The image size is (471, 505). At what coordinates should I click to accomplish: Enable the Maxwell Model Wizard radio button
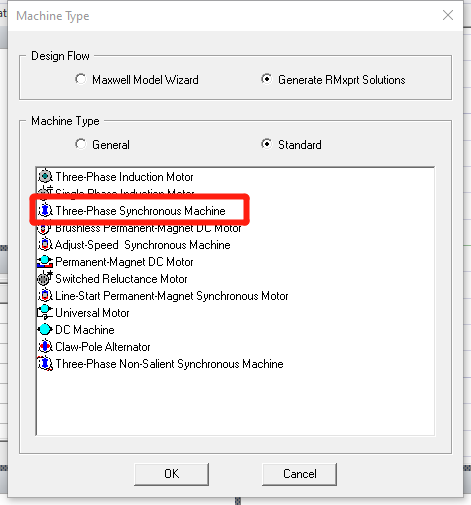point(80,79)
